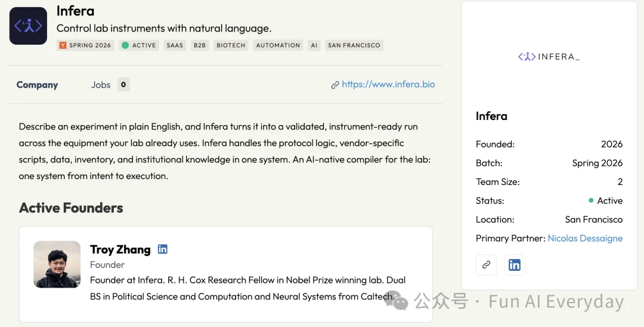Click the sidebar 'Infera' card heading

(x=491, y=116)
